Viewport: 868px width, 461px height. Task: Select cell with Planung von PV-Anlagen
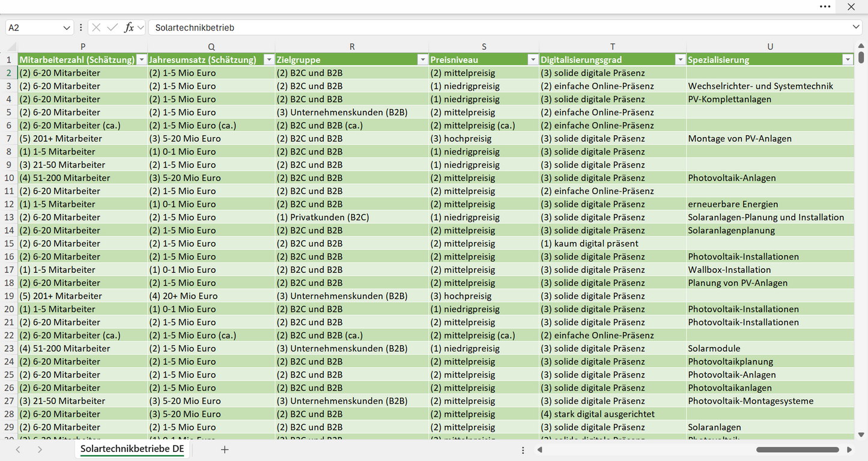pyautogui.click(x=770, y=282)
